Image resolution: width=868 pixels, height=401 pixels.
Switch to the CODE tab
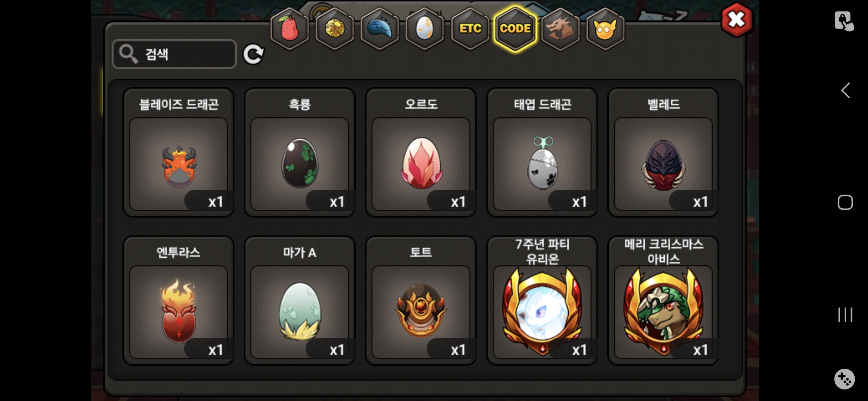(x=515, y=29)
